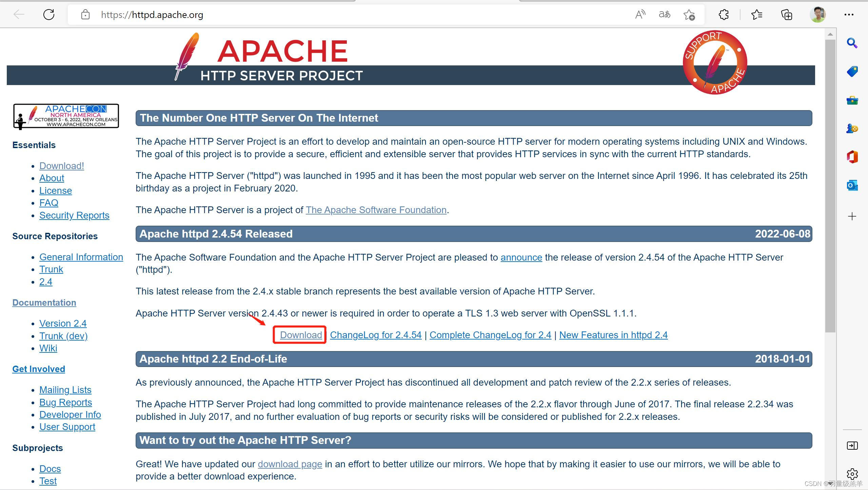
Task: Click the Support Apache round badge
Action: [x=715, y=62]
